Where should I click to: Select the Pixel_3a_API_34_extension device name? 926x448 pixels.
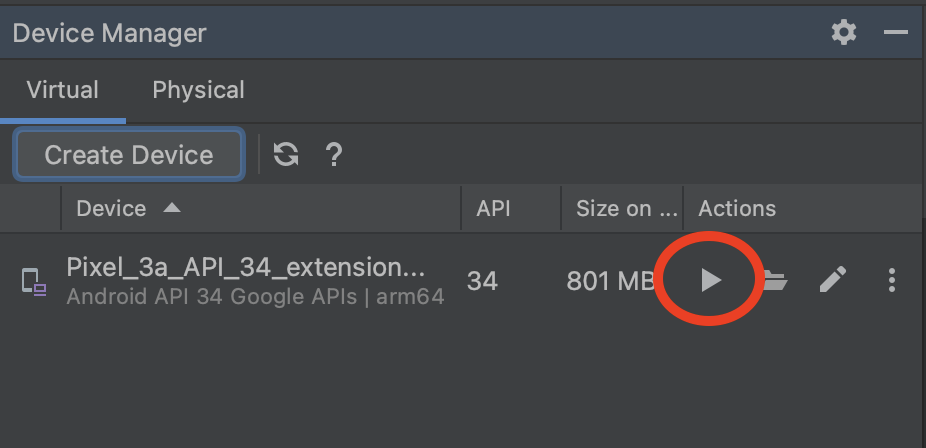(x=246, y=267)
